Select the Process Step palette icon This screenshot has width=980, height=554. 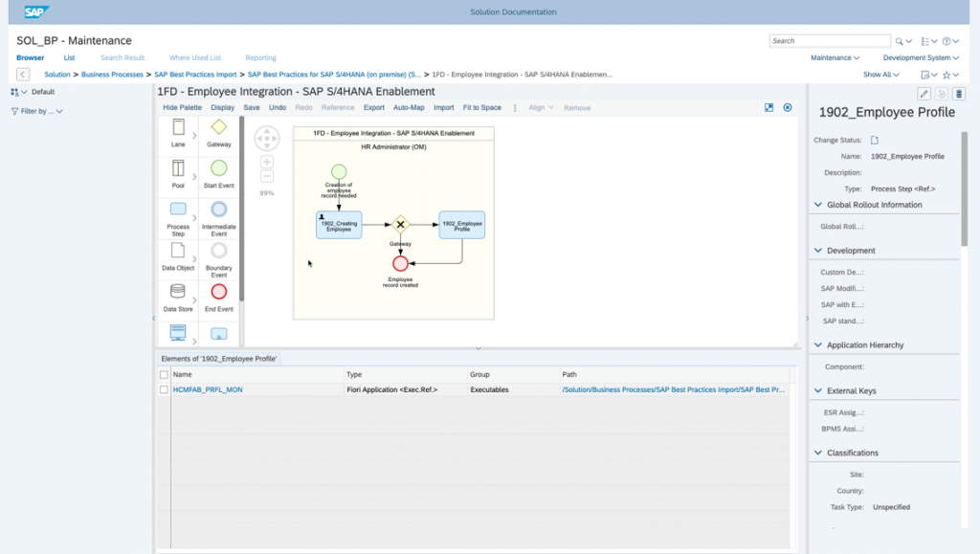[178, 210]
